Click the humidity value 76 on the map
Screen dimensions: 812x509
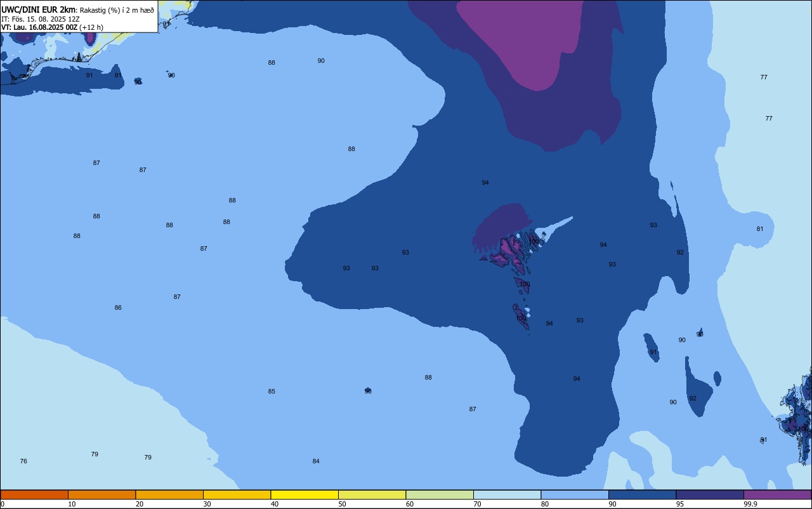click(x=23, y=461)
